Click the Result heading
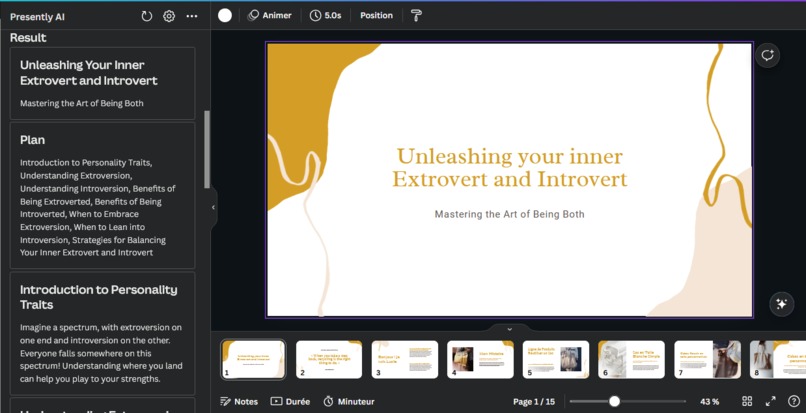806x413 pixels. 28,38
